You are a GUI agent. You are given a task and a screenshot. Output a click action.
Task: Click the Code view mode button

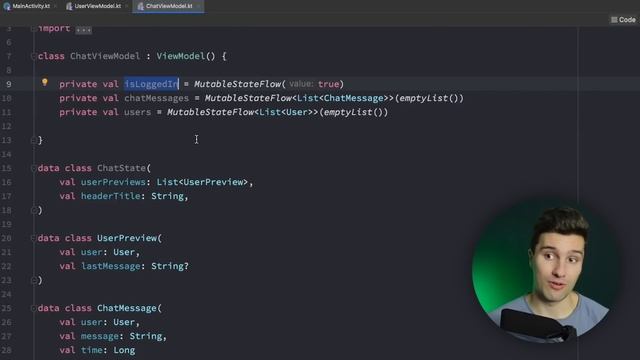(x=623, y=20)
